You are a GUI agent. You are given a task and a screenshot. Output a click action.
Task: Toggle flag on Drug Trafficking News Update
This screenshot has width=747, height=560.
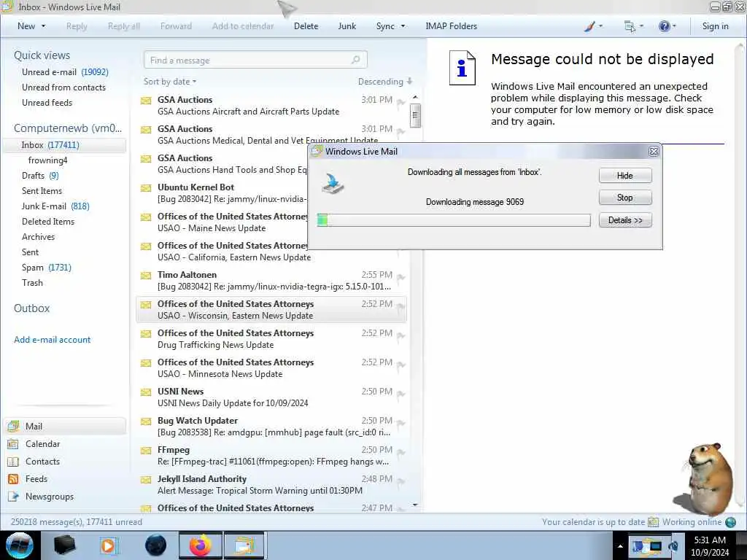(400, 335)
